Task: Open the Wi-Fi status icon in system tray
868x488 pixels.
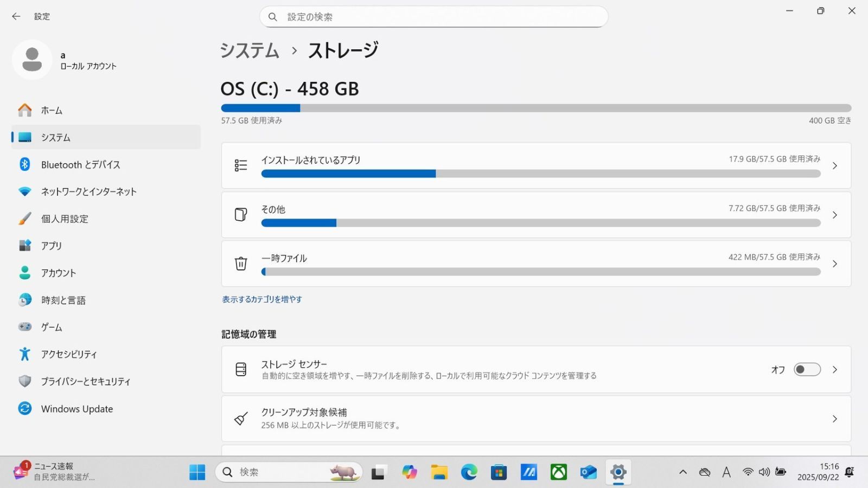Action: (x=748, y=472)
